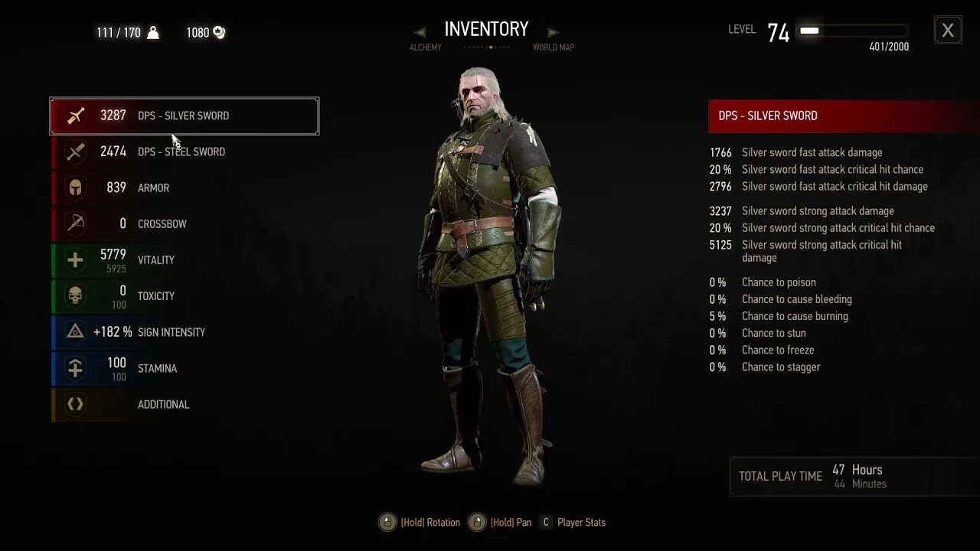980x551 pixels.
Task: Switch to the World Map tab
Action: point(554,47)
